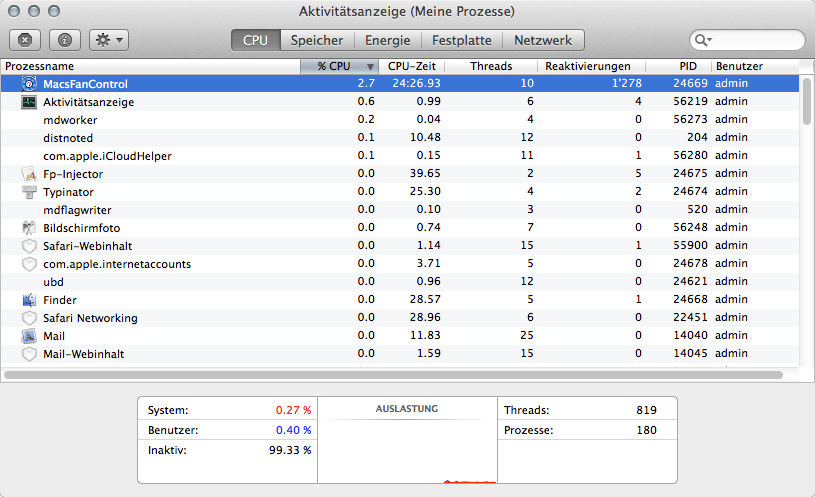This screenshot has width=815, height=497.
Task: Select the mdworker process row
Action: click(x=400, y=120)
